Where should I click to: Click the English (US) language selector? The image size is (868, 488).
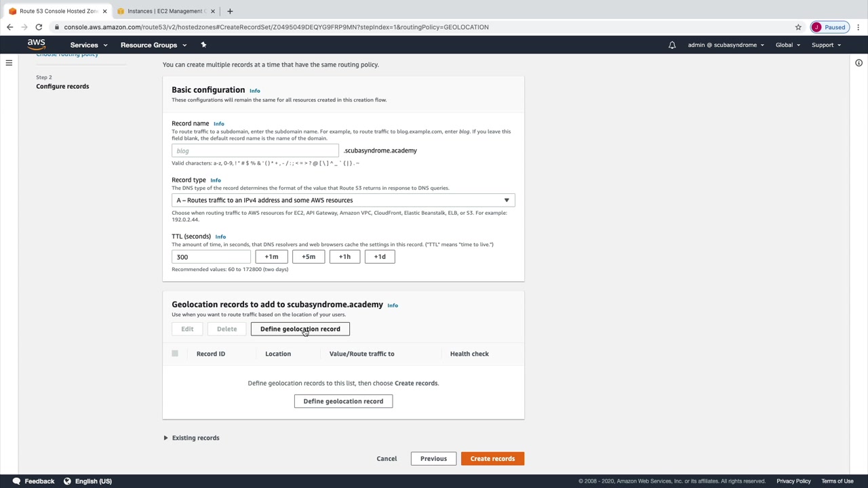pos(94,481)
